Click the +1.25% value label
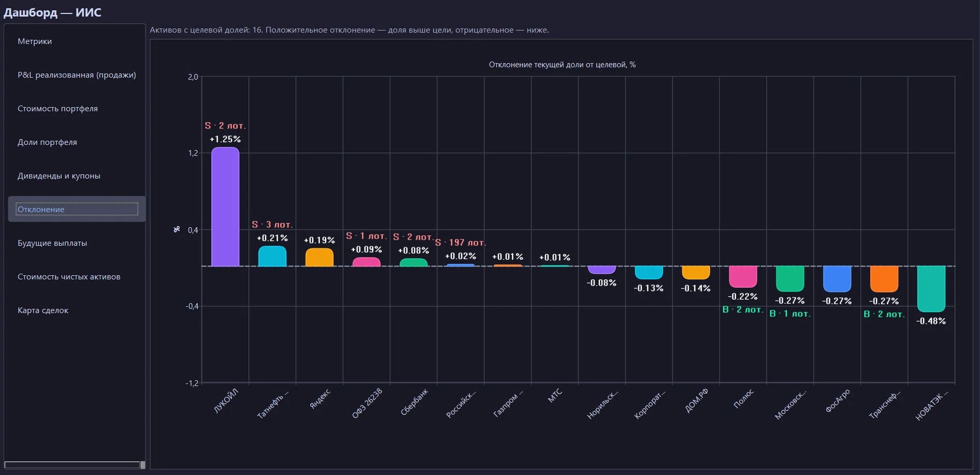The height and width of the screenshot is (475, 980). [225, 139]
